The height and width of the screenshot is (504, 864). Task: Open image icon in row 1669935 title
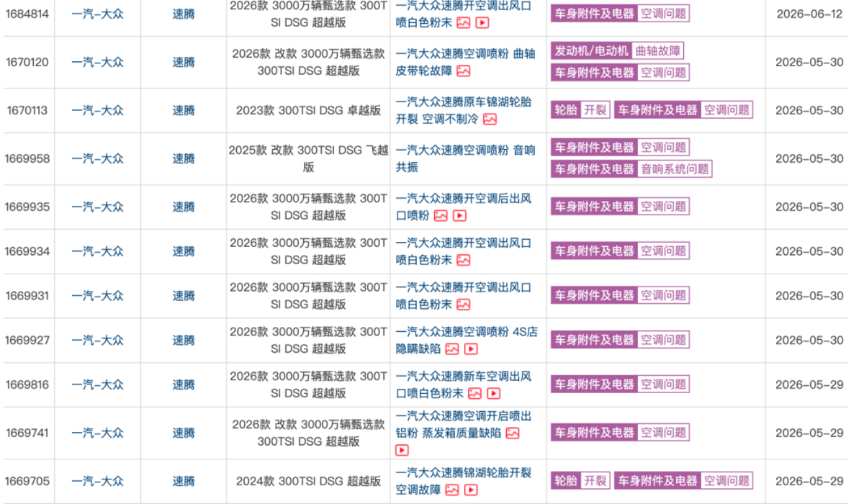click(x=441, y=215)
